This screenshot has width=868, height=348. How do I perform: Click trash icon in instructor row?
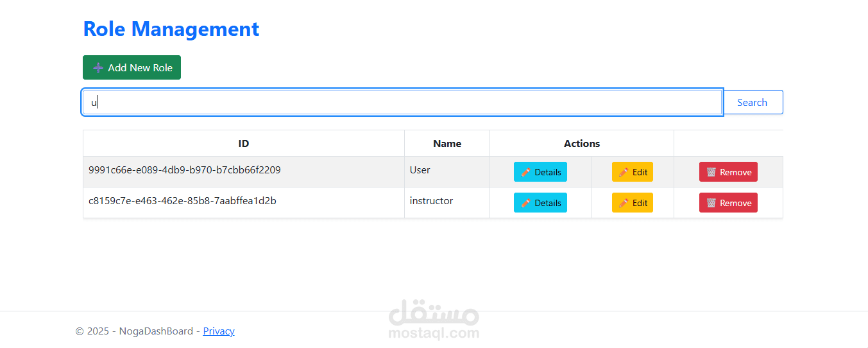(711, 203)
